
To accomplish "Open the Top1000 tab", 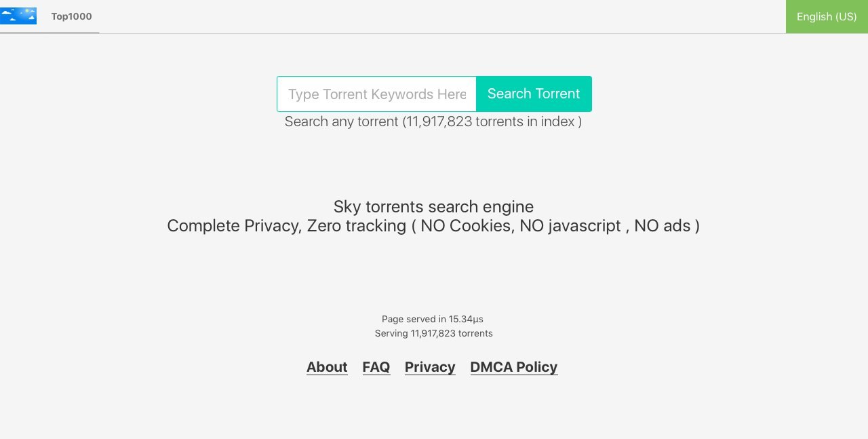I will (x=71, y=16).
